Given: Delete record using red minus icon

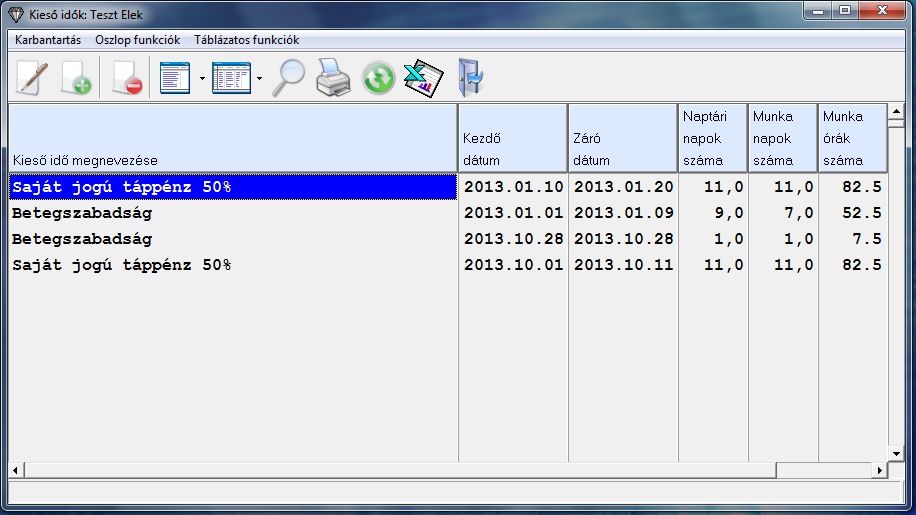Looking at the screenshot, I should (x=127, y=77).
